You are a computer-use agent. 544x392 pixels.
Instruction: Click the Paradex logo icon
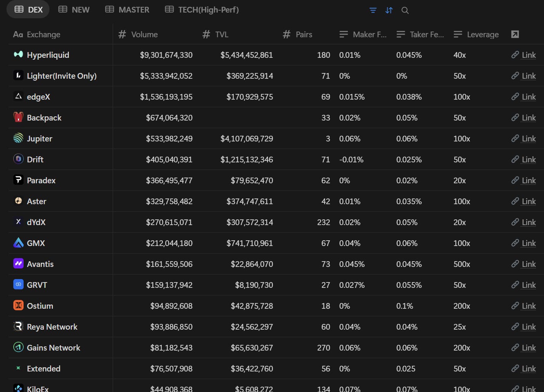18,180
